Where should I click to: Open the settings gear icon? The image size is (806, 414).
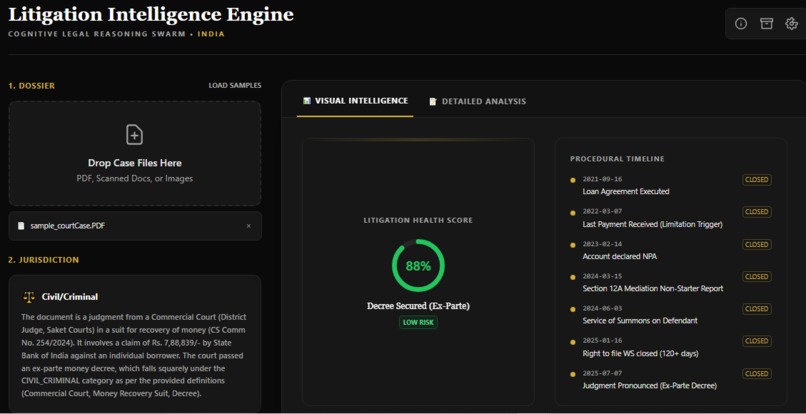tap(792, 24)
